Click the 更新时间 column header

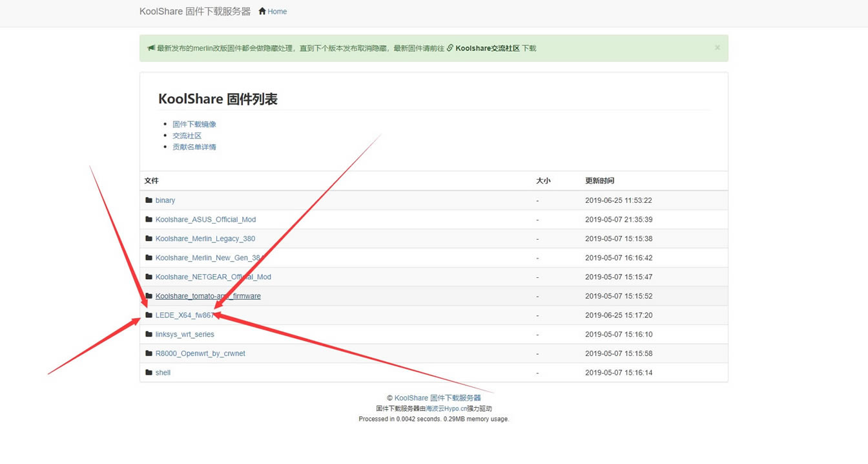(600, 181)
